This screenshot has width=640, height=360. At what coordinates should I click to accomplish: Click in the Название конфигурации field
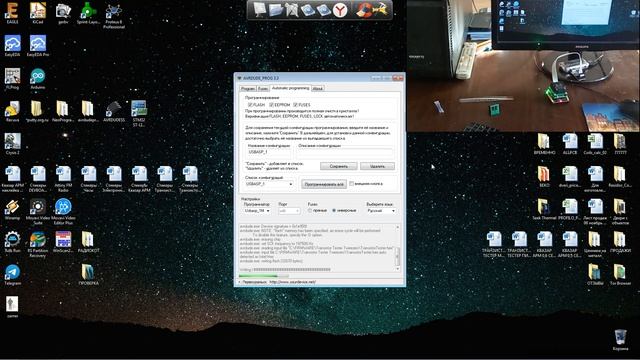tap(269, 152)
